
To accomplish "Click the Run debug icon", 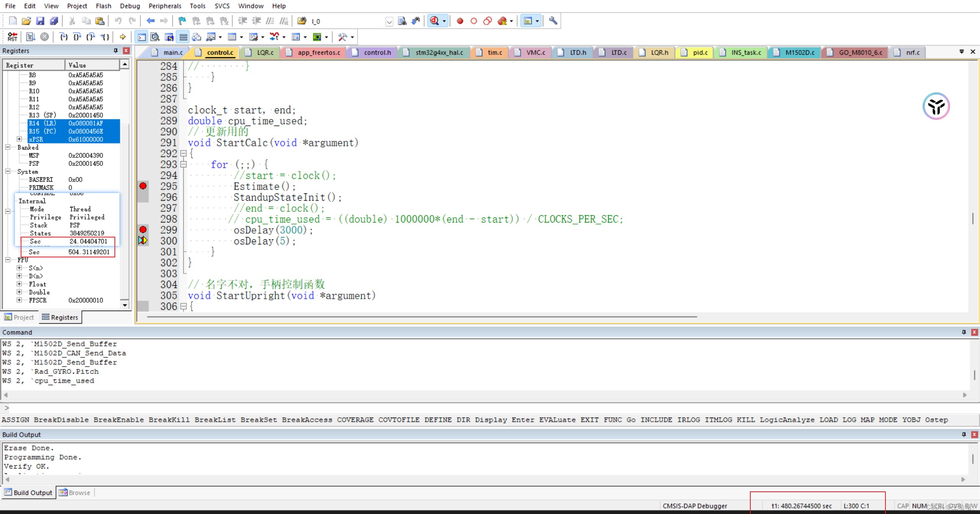I will [31, 37].
